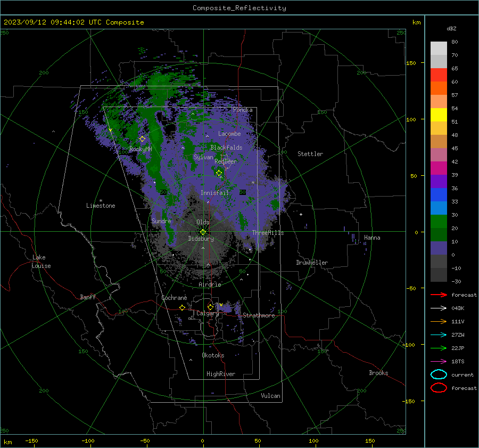Click the Brooks town label

tap(378, 373)
